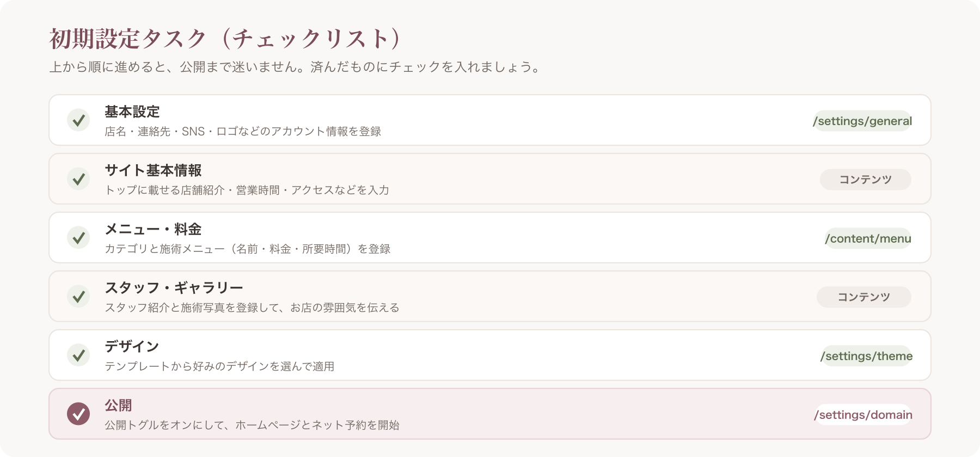Screen dimensions: 980x457
Task: Toggle the filled 公開 checkmark
Action: click(x=78, y=414)
